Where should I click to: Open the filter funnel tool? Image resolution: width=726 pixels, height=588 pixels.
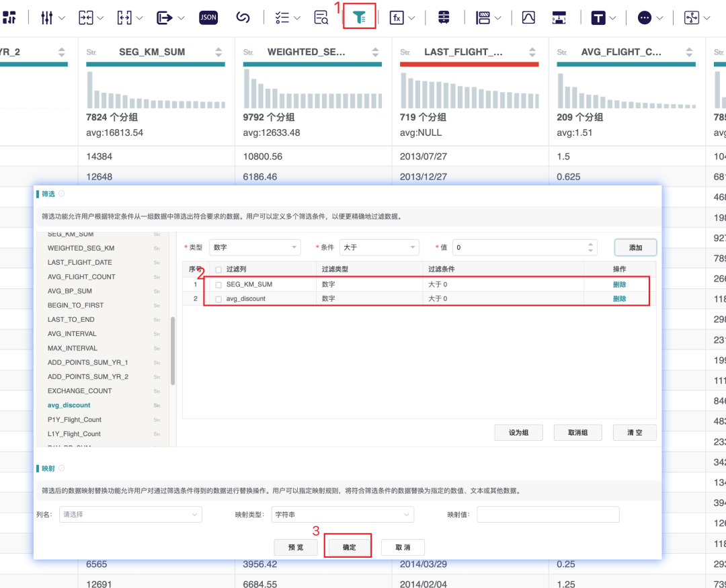(x=359, y=17)
